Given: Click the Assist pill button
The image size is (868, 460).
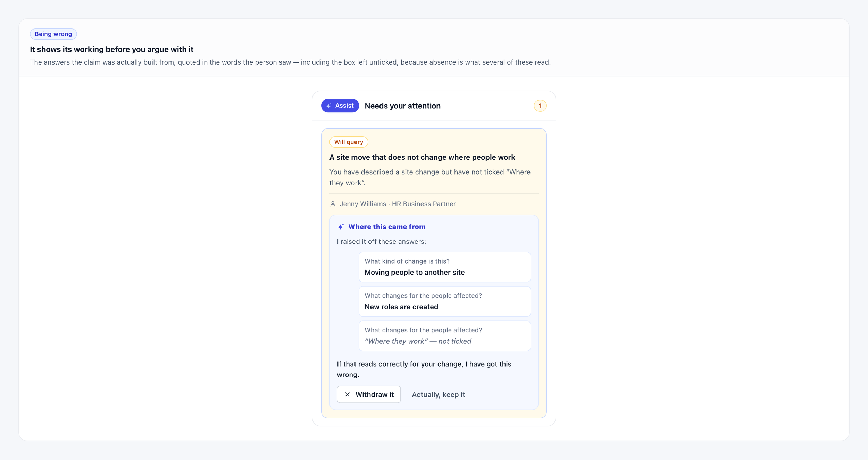Looking at the screenshot, I should click(x=340, y=106).
